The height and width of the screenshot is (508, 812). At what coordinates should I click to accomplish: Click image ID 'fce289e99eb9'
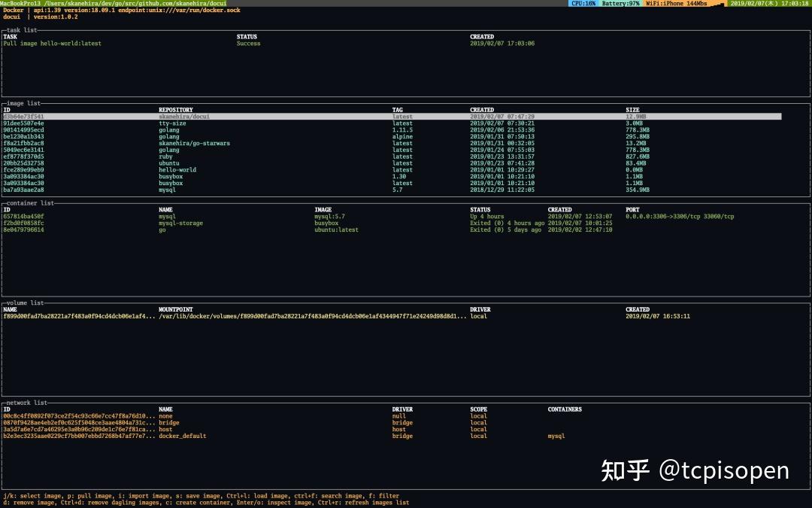(x=23, y=169)
